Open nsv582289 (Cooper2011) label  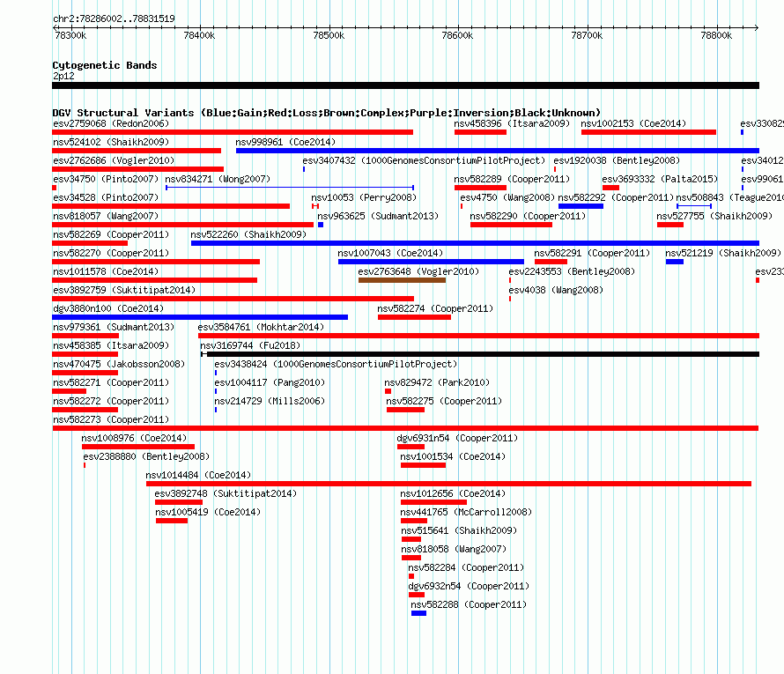[512, 179]
